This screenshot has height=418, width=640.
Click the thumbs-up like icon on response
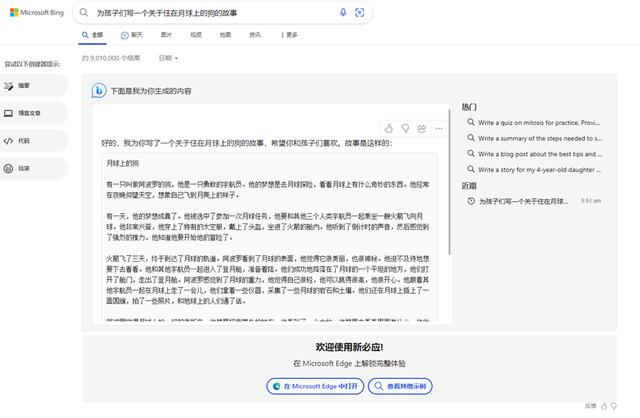click(x=389, y=128)
